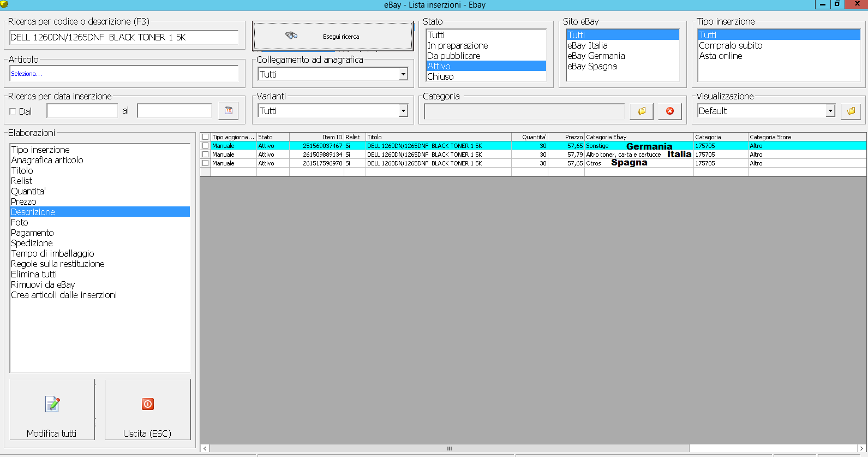Select Regole sulla restituzione in Elaborazioni list
Image resolution: width=868 pixels, height=457 pixels.
coord(100,264)
